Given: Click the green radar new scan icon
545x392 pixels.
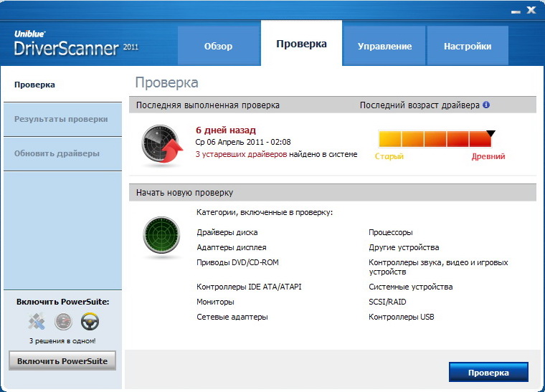Looking at the screenshot, I should (161, 238).
